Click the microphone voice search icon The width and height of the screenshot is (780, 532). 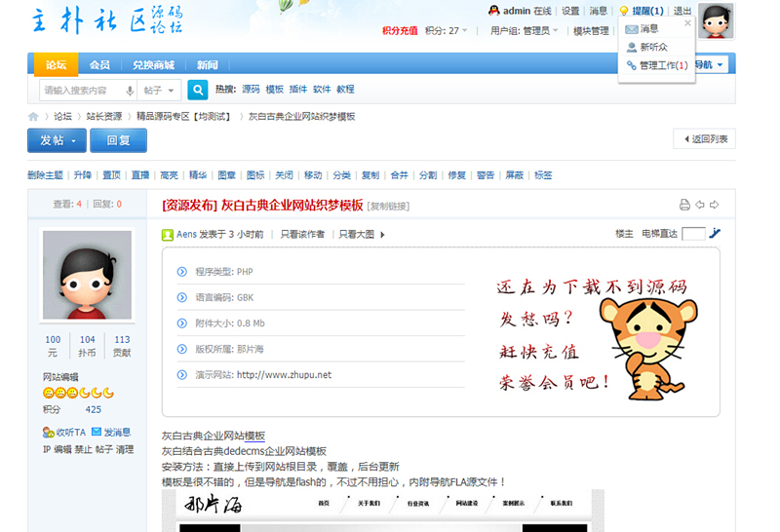click(x=130, y=91)
